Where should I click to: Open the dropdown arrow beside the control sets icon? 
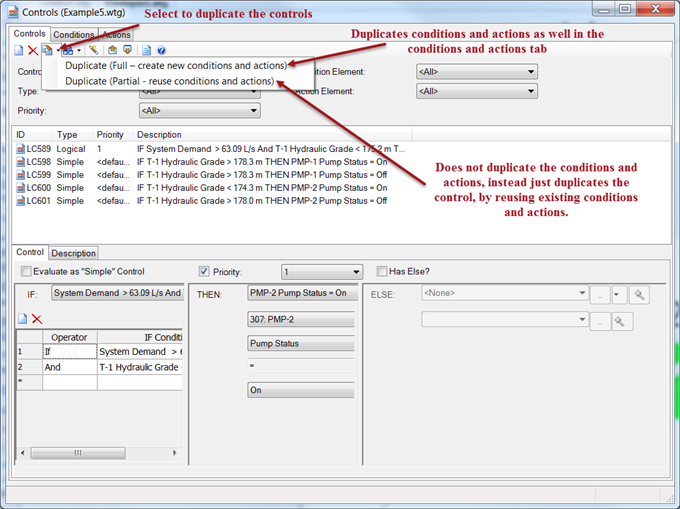coord(79,51)
